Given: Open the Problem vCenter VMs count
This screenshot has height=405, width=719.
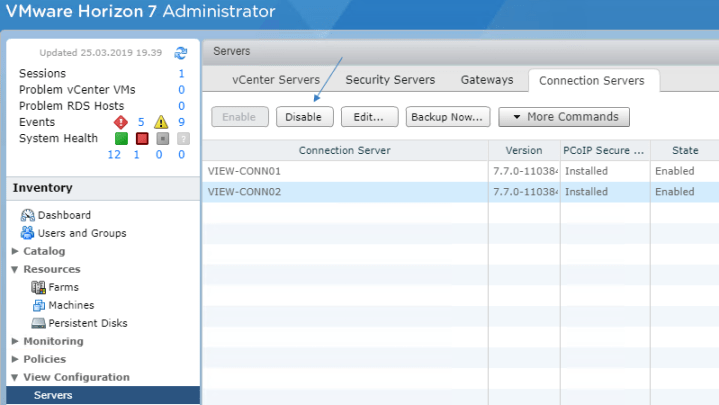Looking at the screenshot, I should click(x=182, y=89).
